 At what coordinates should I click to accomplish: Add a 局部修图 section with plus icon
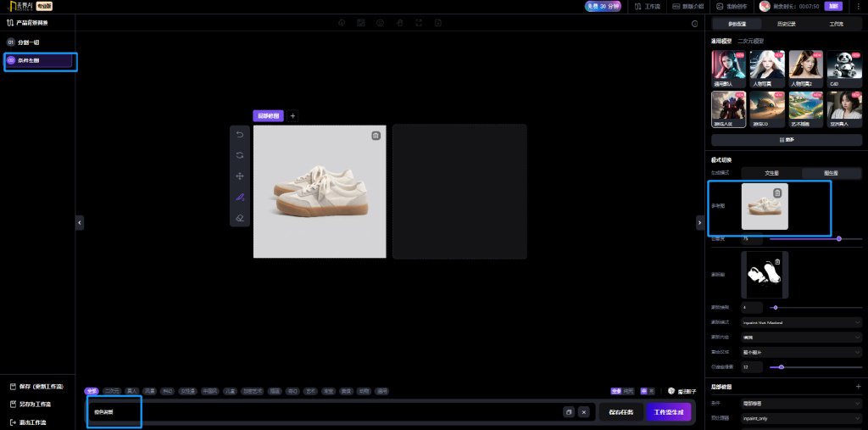click(858, 386)
